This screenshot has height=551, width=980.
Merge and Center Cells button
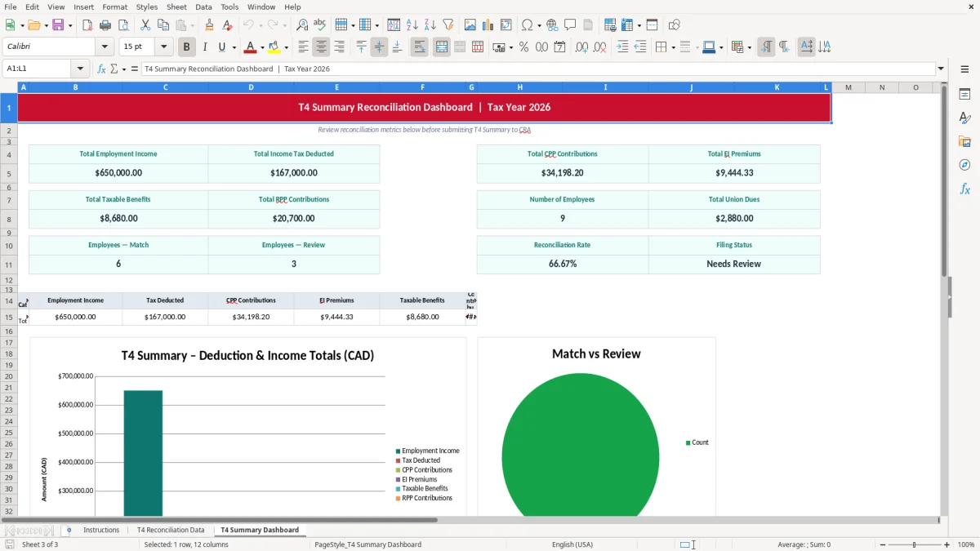pos(442,47)
